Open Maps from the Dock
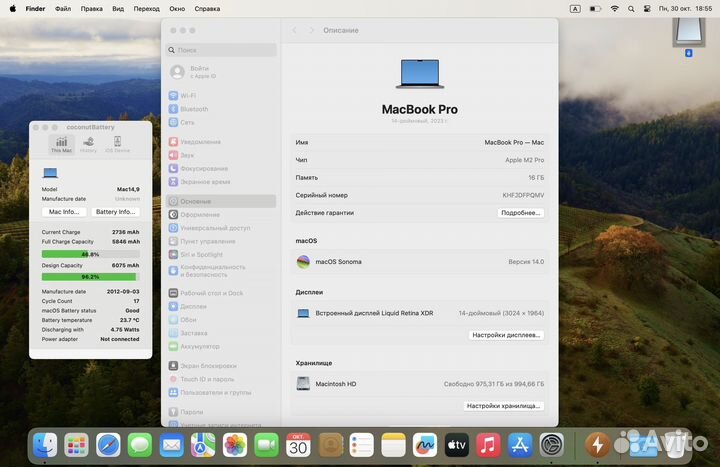Screen dimensions: 720x467 (x=203, y=444)
